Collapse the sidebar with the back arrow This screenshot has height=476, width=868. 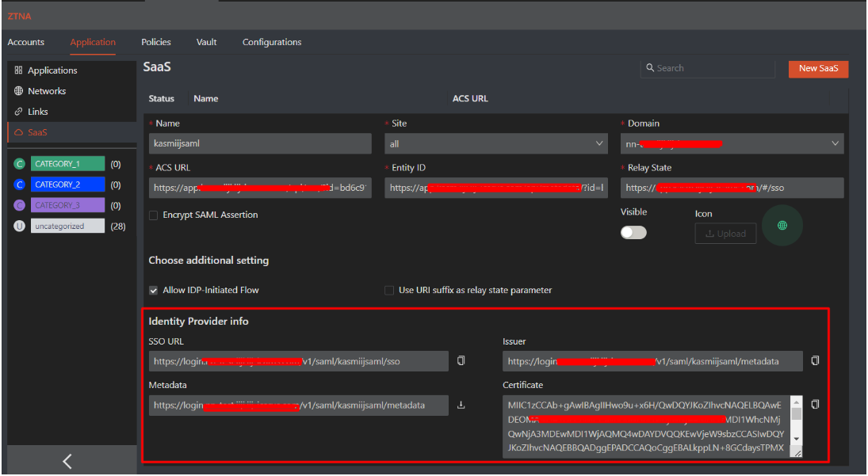(x=67, y=461)
